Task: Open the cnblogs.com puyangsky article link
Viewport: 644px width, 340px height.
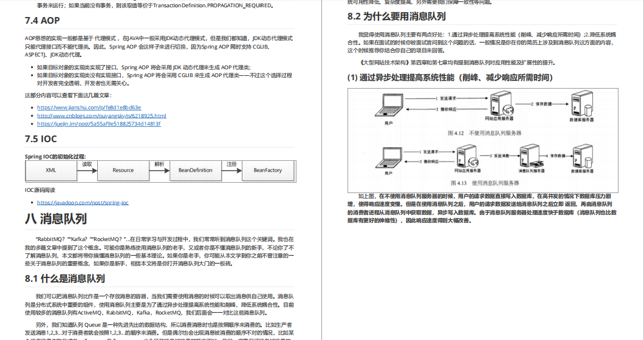Action: click(x=101, y=116)
